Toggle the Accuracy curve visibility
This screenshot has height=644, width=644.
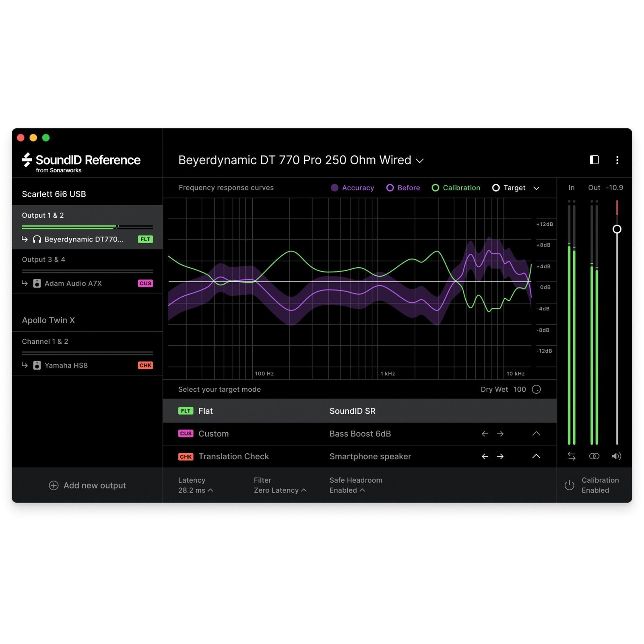click(352, 188)
